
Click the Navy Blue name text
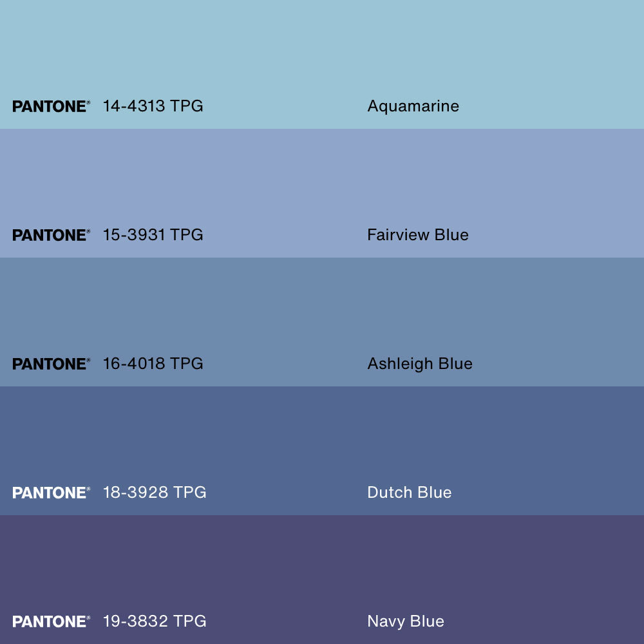(405, 621)
